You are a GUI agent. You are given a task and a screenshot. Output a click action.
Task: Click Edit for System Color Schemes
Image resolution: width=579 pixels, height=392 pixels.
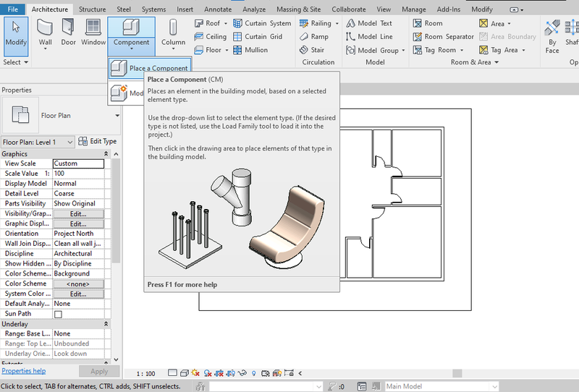(x=78, y=294)
